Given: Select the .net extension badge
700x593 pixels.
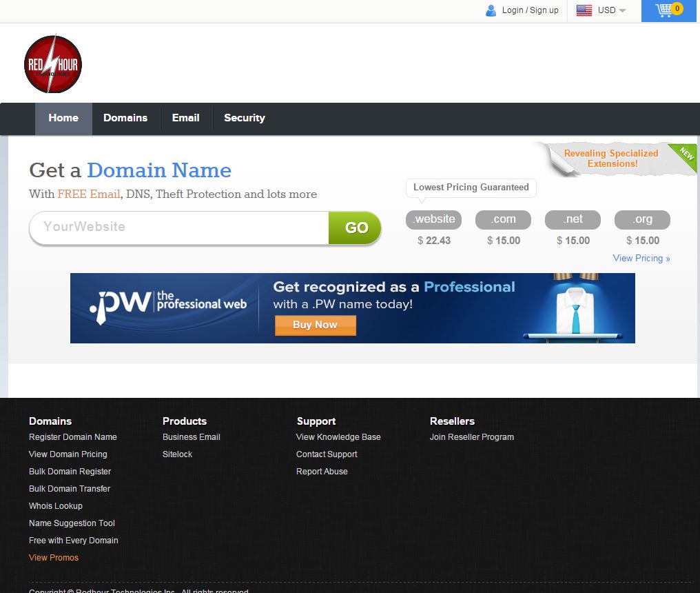Looking at the screenshot, I should click(x=573, y=219).
